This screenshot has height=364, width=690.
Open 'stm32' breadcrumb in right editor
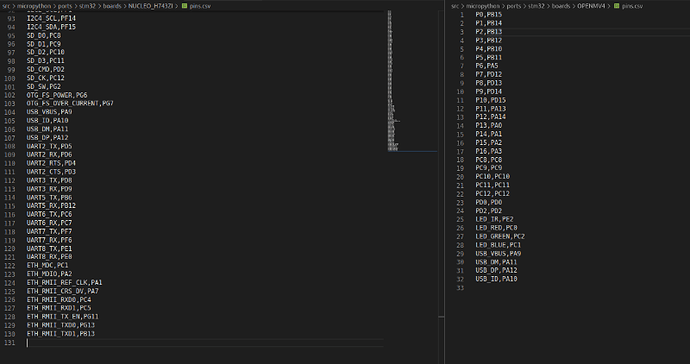tap(536, 6)
